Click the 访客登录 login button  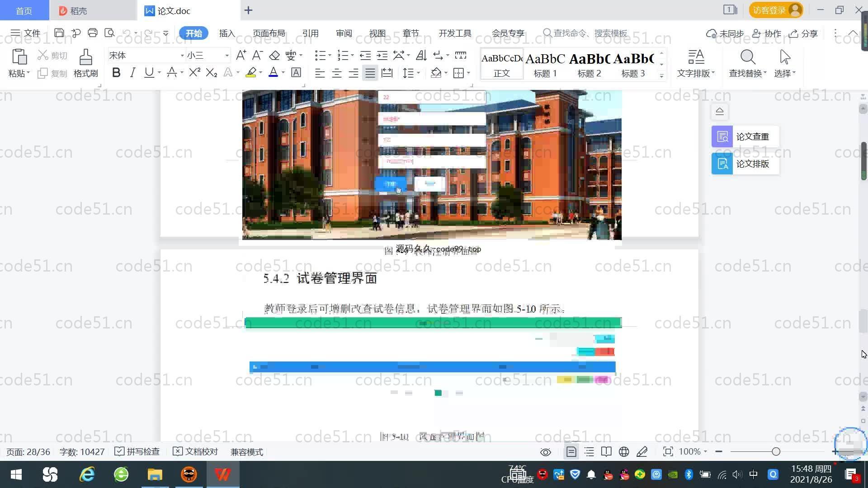(776, 10)
